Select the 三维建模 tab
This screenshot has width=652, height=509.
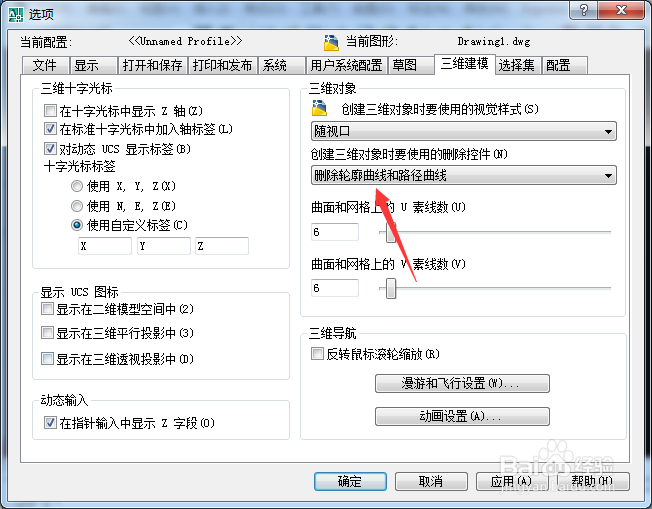[x=465, y=64]
